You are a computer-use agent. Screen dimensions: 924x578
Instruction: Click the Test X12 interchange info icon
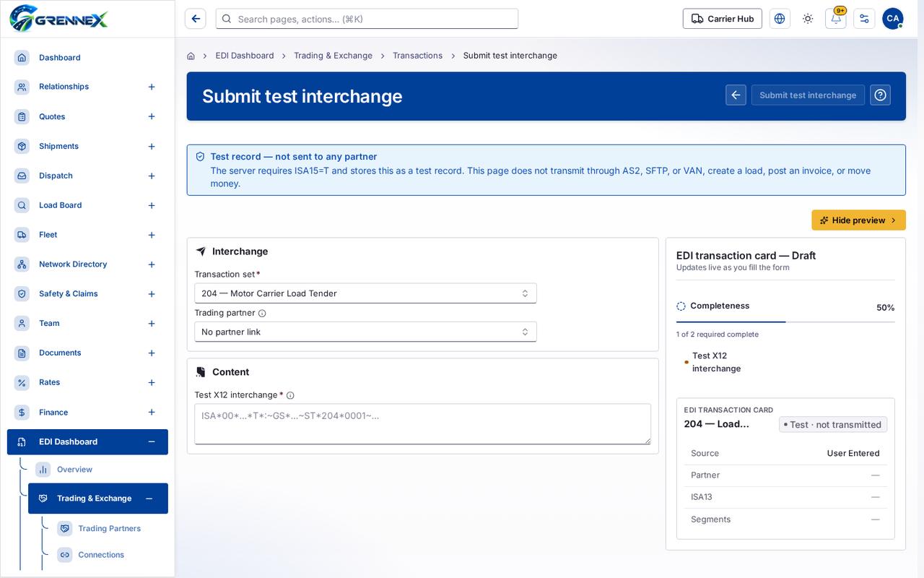290,395
